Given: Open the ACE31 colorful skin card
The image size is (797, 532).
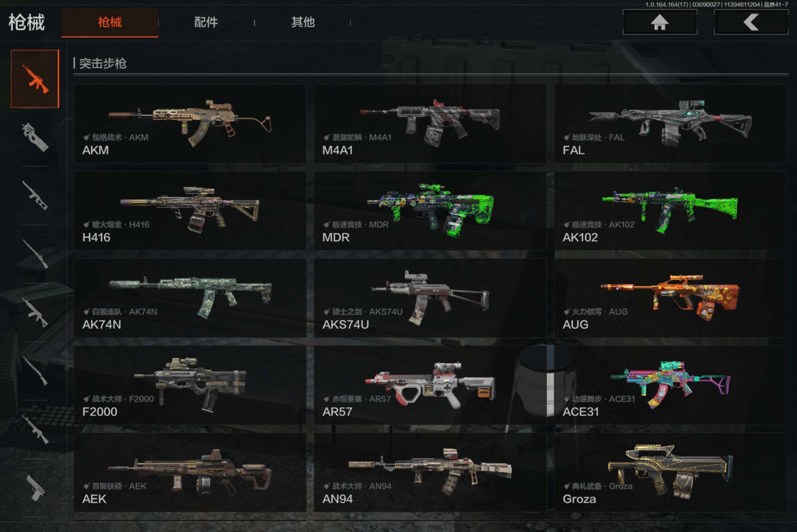Looking at the screenshot, I should 670,385.
